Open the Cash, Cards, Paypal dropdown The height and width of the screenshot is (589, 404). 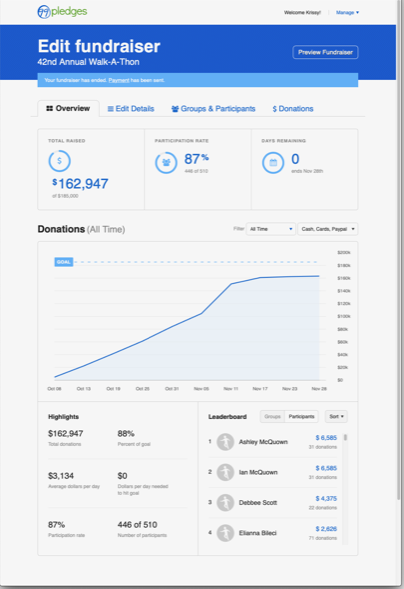coord(328,229)
